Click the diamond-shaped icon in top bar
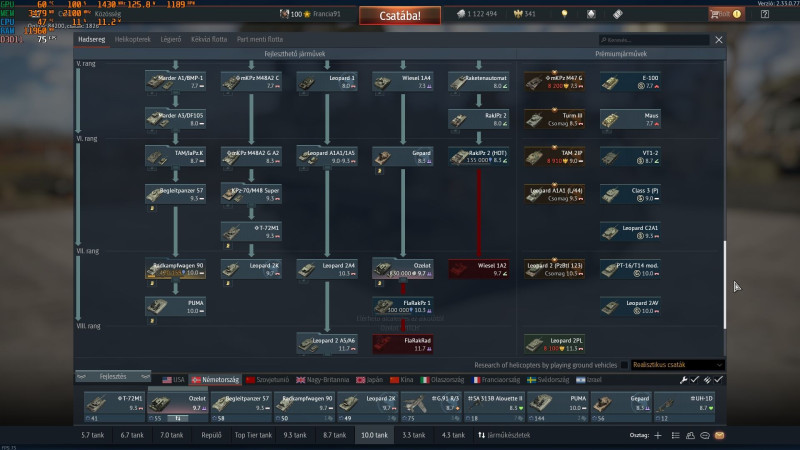 tap(591, 14)
